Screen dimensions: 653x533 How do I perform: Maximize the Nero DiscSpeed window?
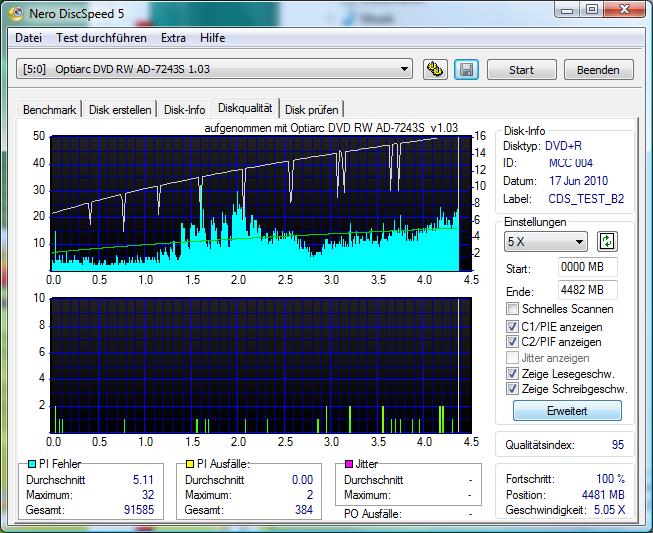tap(591, 10)
